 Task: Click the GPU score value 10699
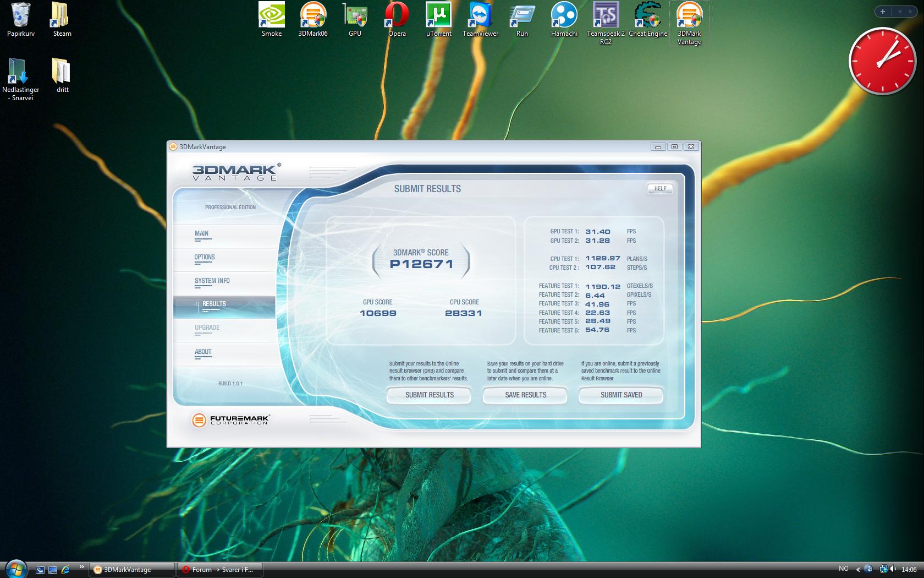point(378,313)
